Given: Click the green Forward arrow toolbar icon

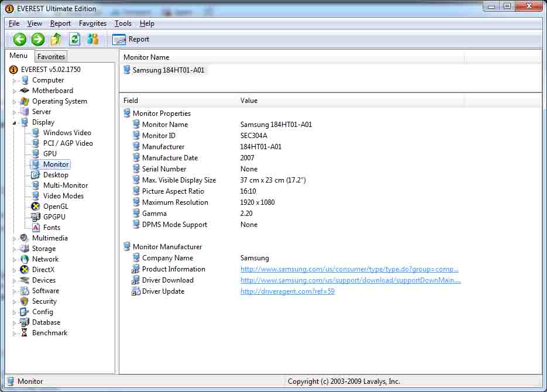Looking at the screenshot, I should [37, 39].
